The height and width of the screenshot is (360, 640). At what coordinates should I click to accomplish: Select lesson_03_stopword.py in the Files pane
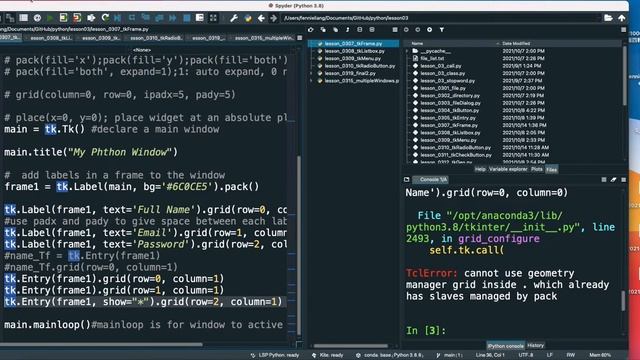pyautogui.click(x=447, y=81)
